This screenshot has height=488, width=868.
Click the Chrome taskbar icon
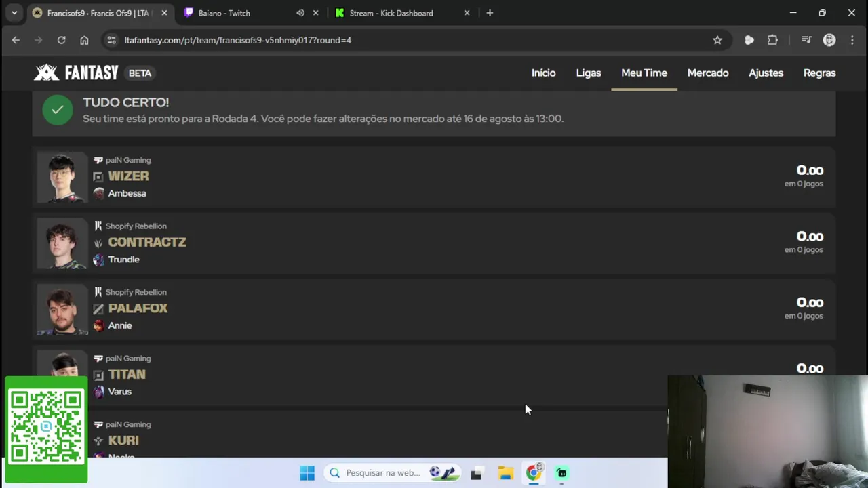(x=534, y=472)
